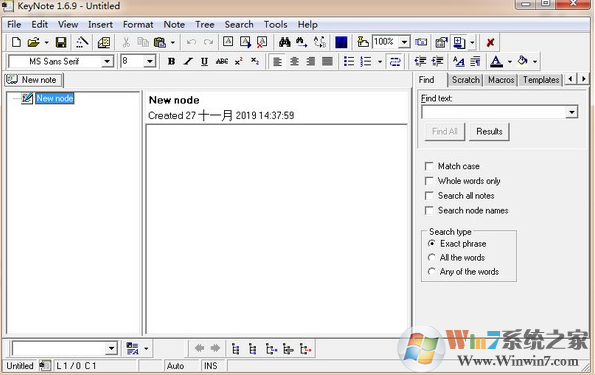Toggle Bold formatting button

(x=172, y=61)
